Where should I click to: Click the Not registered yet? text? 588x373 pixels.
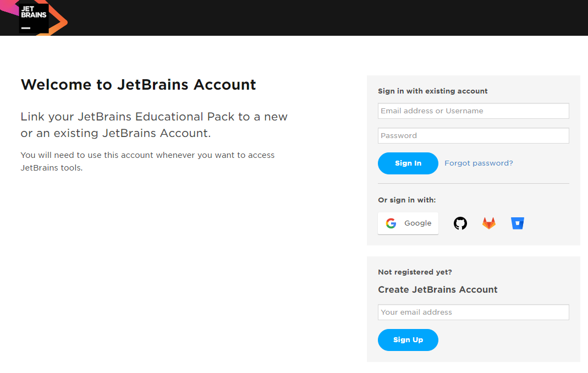click(415, 272)
